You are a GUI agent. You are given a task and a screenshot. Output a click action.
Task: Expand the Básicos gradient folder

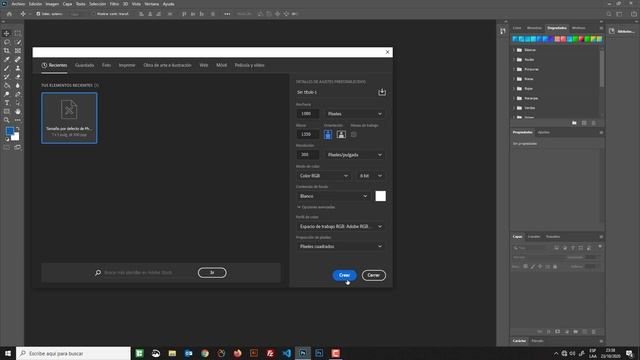pos(514,50)
